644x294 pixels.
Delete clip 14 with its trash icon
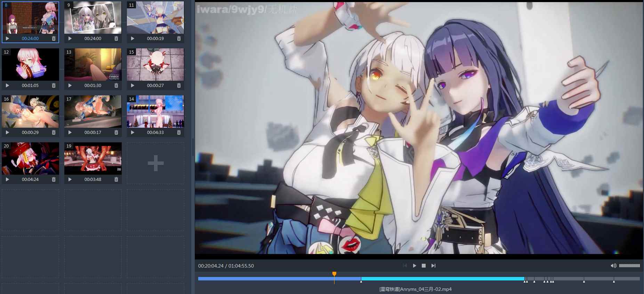(x=179, y=133)
